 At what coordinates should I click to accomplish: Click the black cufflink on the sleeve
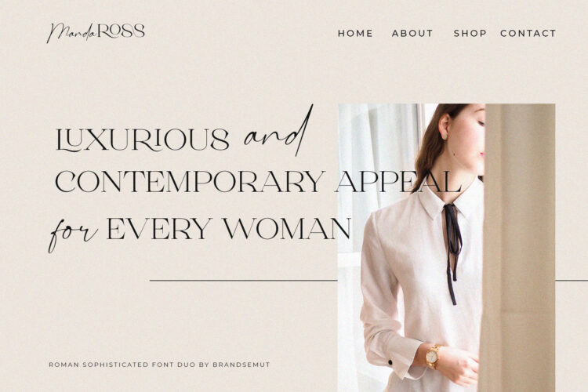pyautogui.click(x=390, y=362)
